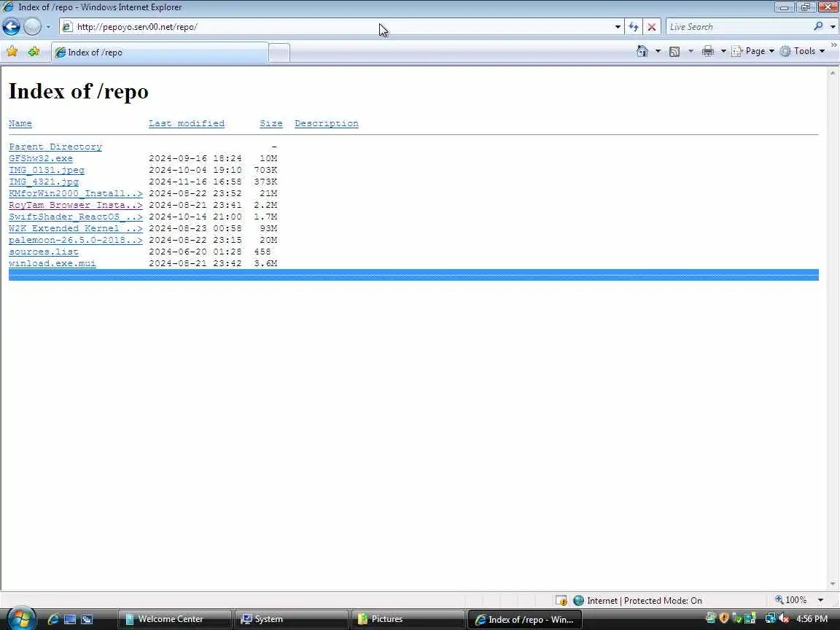Viewport: 840px width, 630px height.
Task: Open IMG_4321.jpg link
Action: coord(44,182)
